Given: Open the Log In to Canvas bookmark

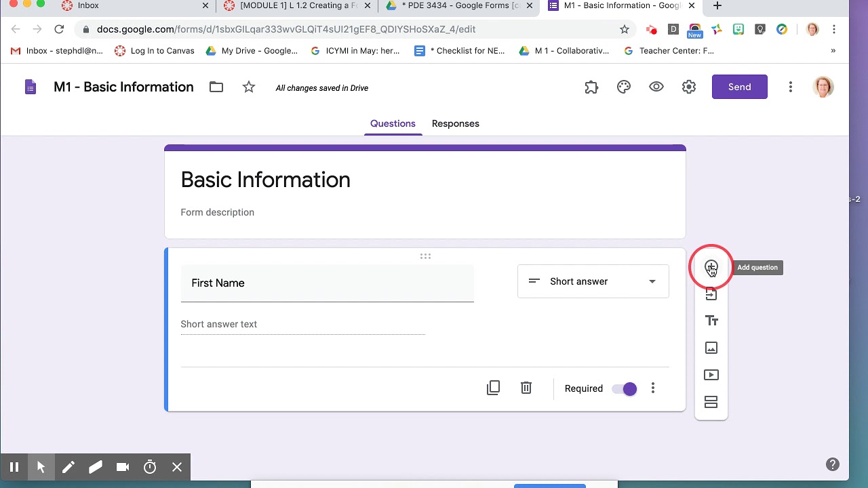Looking at the screenshot, I should click(x=155, y=51).
